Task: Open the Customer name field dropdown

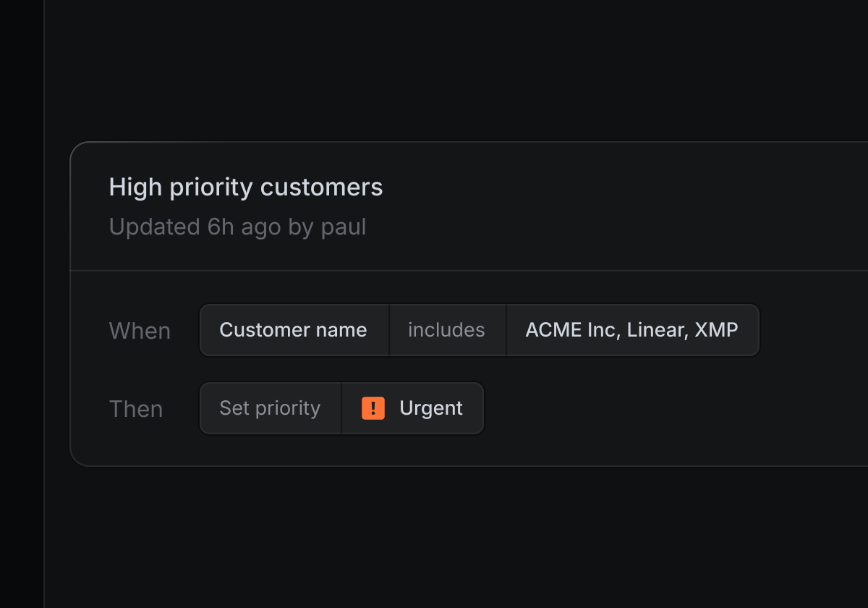Action: [x=294, y=330]
